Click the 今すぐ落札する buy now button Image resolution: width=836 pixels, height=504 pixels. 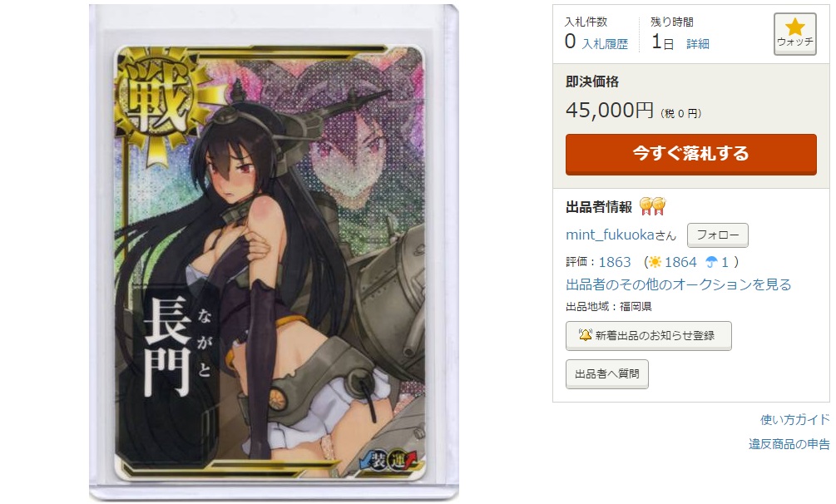point(691,154)
